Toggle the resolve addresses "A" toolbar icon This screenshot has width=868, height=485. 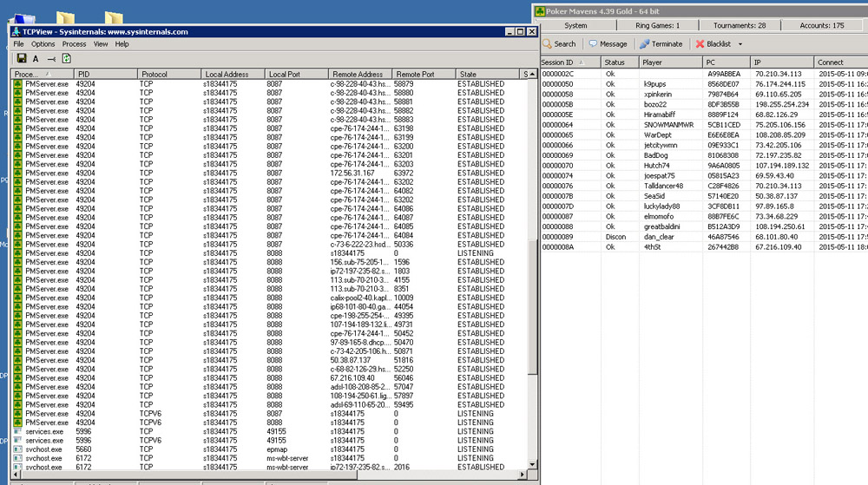point(36,59)
